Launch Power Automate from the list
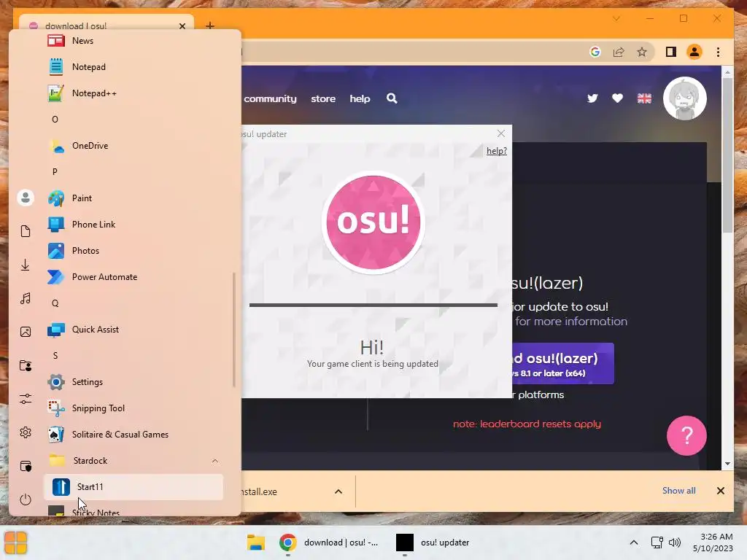The height and width of the screenshot is (560, 747). [134, 276]
